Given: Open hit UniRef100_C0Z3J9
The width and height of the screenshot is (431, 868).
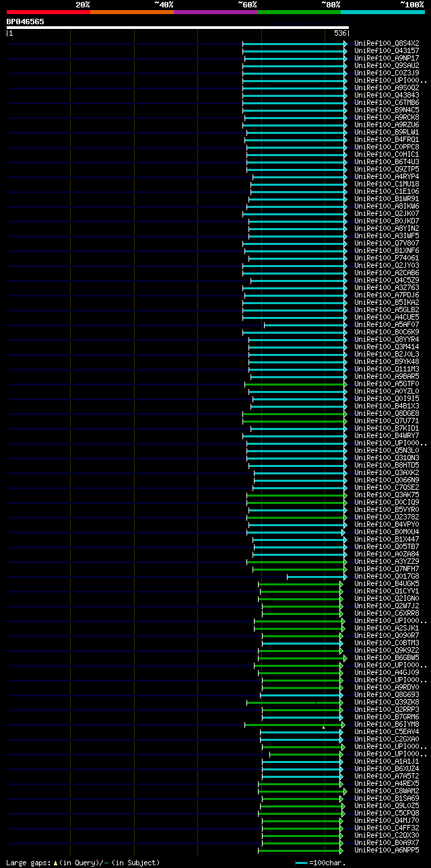Looking at the screenshot, I should (x=387, y=73).
